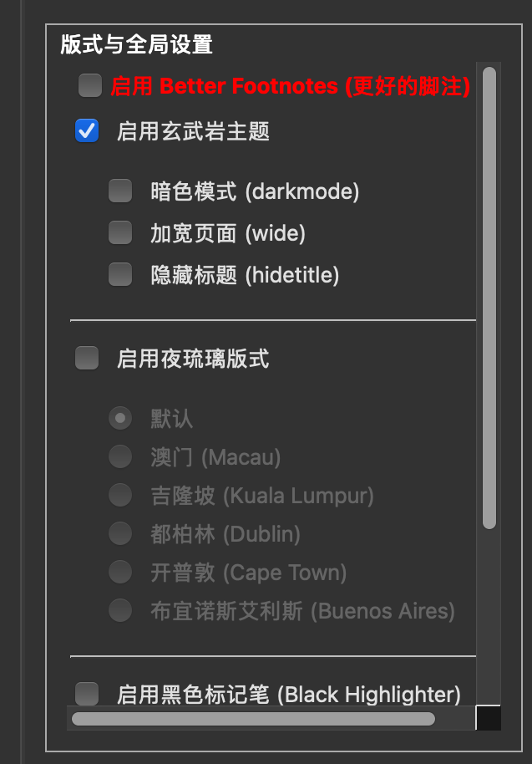Enable 加宽页面 (wide)
Image resolution: width=532 pixels, height=764 pixels.
click(119, 232)
